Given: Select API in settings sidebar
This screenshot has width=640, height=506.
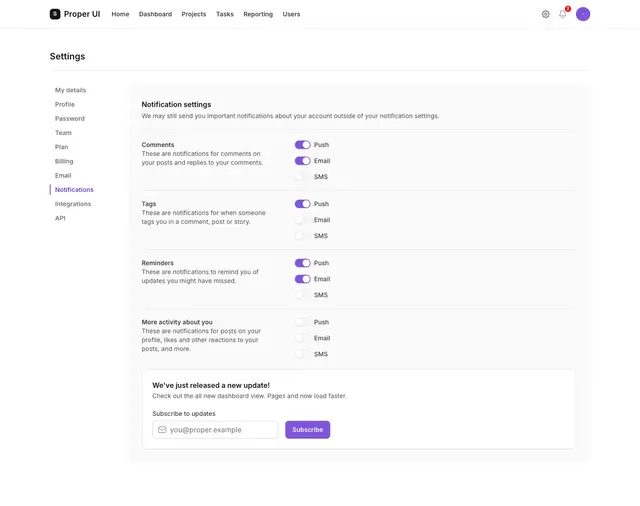Looking at the screenshot, I should 60,218.
